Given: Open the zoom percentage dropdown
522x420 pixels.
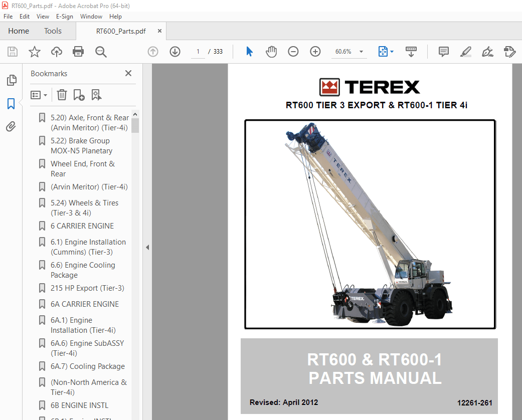Looking at the screenshot, I should click(x=360, y=51).
